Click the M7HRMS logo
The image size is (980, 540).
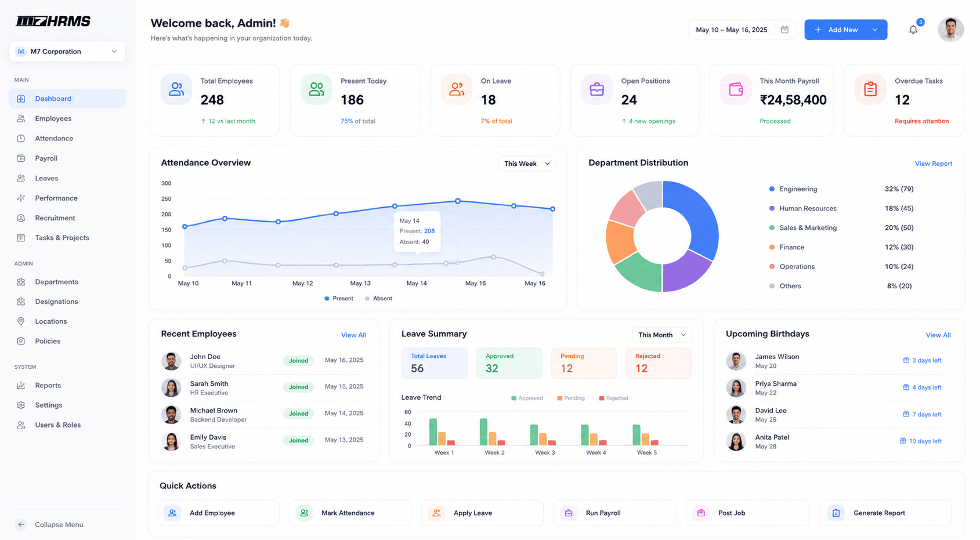coord(53,21)
